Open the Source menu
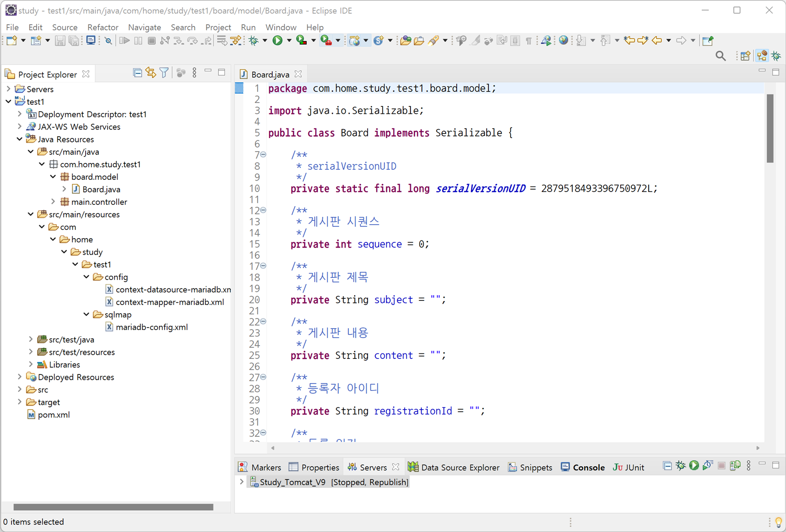The height and width of the screenshot is (532, 786). (65, 27)
